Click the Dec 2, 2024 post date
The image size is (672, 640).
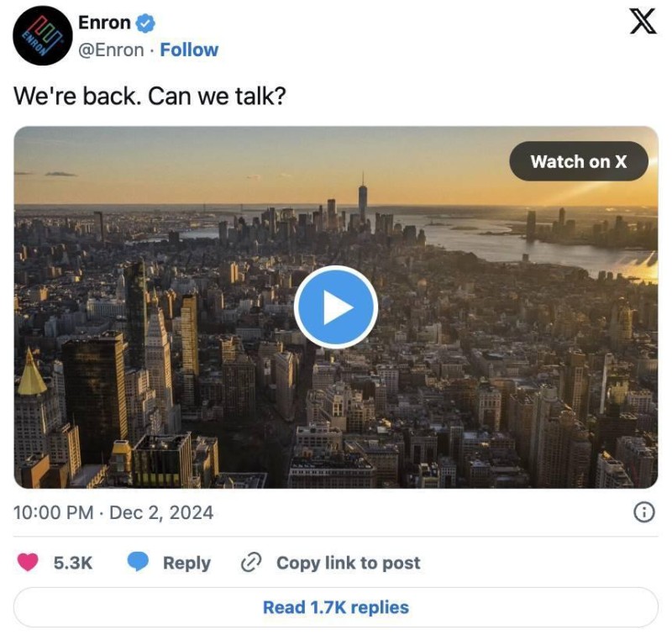161,512
